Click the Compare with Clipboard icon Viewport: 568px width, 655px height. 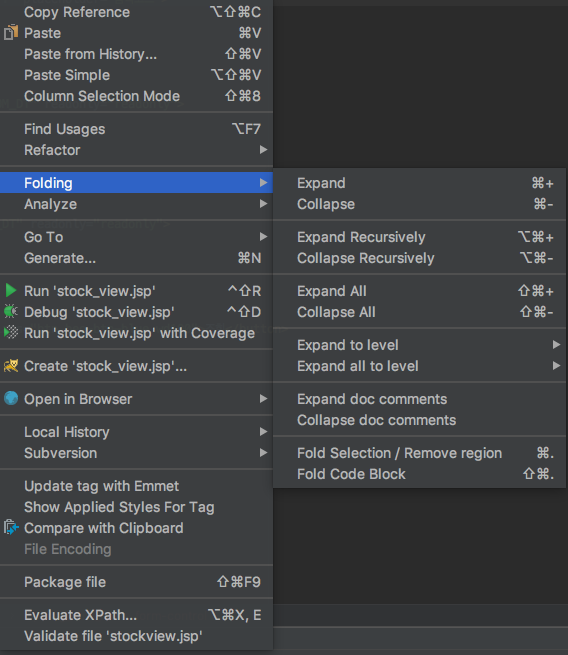tap(11, 528)
